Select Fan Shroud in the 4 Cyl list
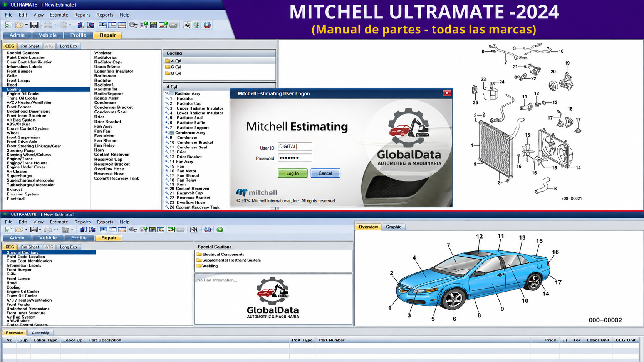The image size is (644, 362). click(x=188, y=175)
